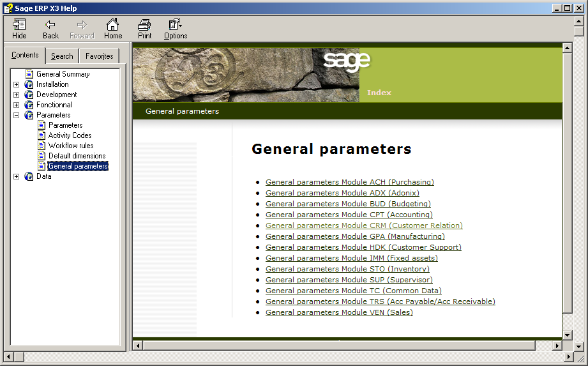Print the topic with the Print icon

click(x=145, y=26)
